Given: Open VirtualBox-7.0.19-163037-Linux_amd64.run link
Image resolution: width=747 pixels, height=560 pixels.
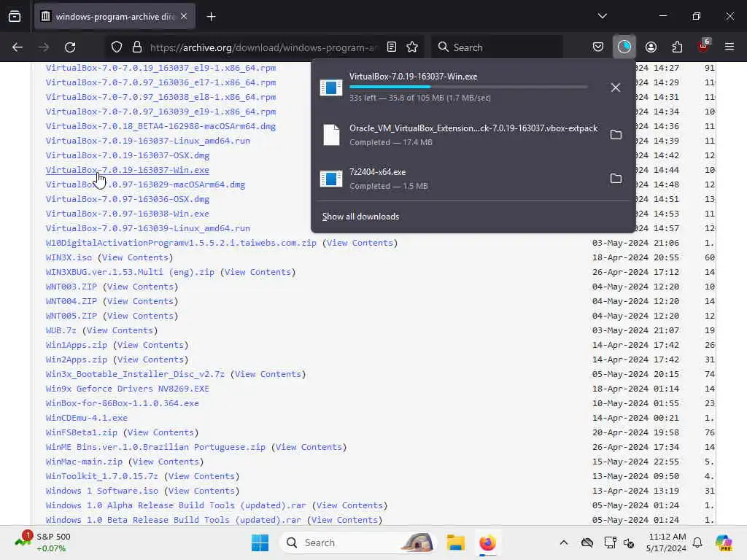Looking at the screenshot, I should click(147, 141).
